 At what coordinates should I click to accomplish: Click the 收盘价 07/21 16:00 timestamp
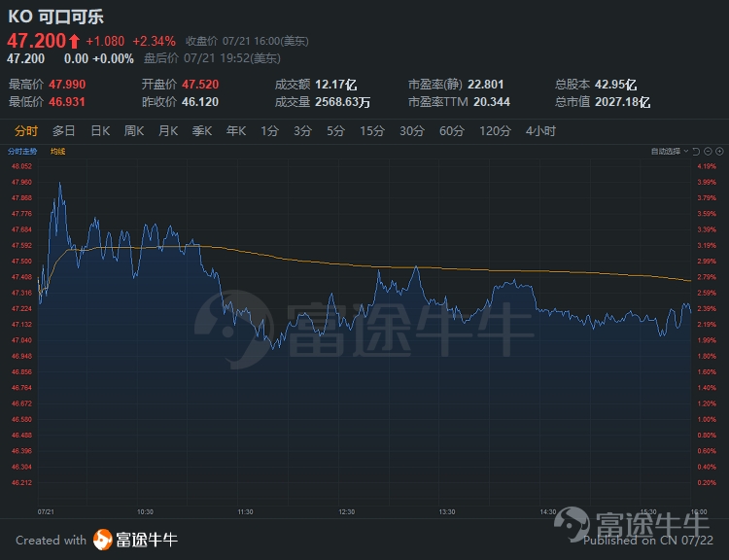coord(247,42)
